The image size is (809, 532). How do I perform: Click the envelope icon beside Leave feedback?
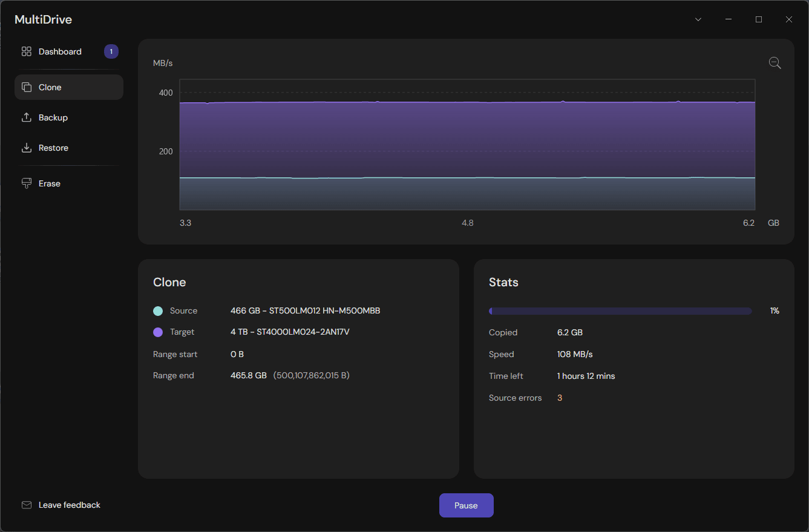[26, 504]
